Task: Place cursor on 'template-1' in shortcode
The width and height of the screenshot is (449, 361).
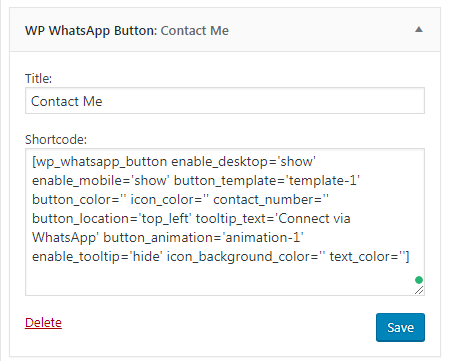Action: [323, 180]
